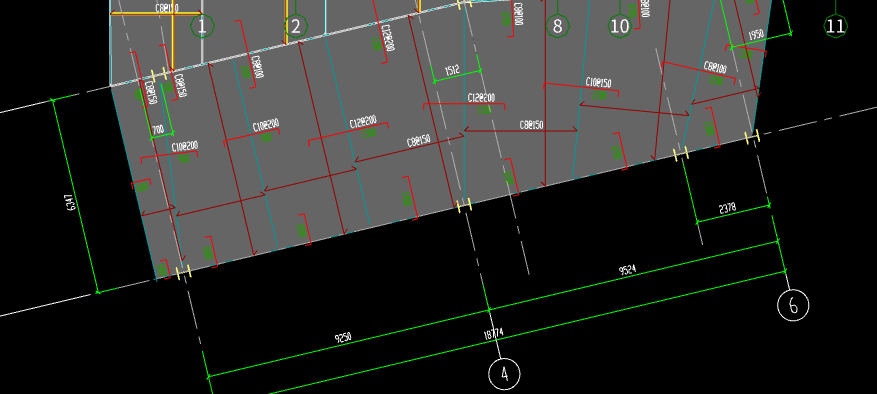Select C10@200 label nearest the 700 dimension
The width and height of the screenshot is (877, 394).
[185, 147]
